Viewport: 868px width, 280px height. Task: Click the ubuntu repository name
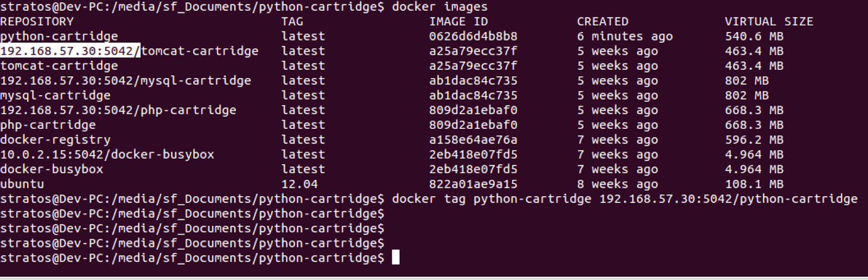tap(22, 184)
